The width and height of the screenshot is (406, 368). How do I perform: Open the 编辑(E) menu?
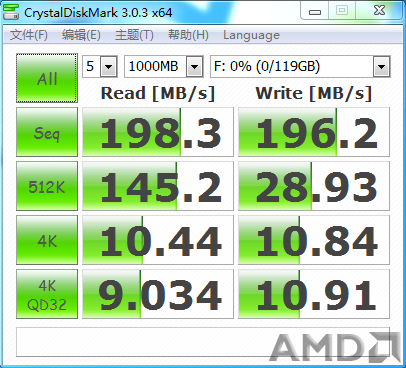point(81,35)
